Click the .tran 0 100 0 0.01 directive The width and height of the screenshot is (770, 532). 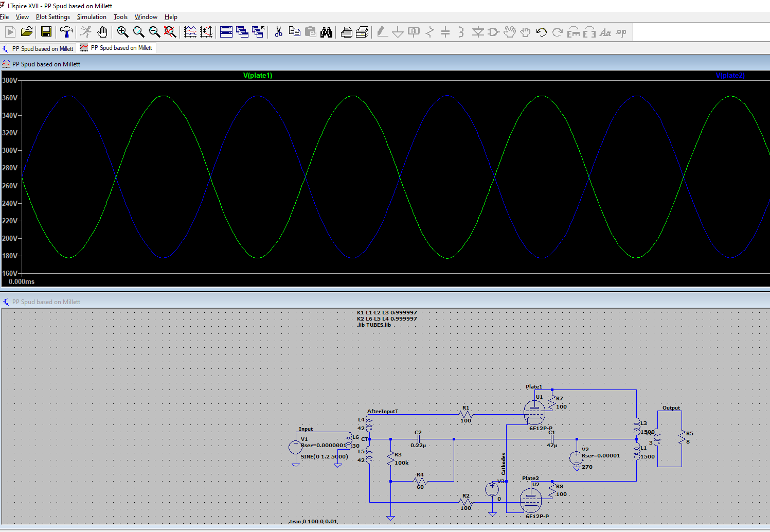313,522
